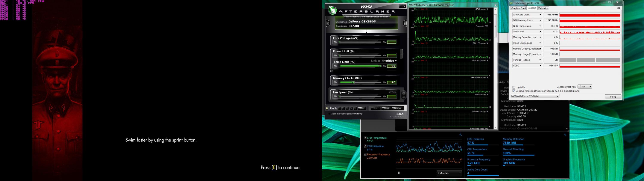This screenshot has height=181, width=644.
Task: Toggle Apply overclocking at system startup
Action: pos(329,114)
